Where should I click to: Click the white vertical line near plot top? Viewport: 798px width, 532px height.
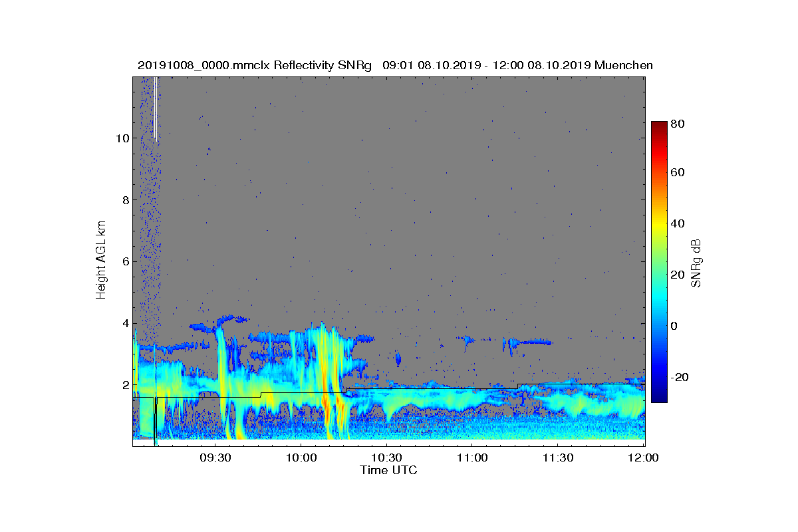(x=155, y=108)
